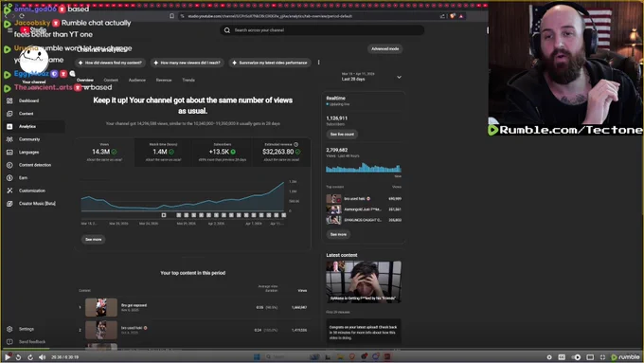Click the info icon beside Estimated revenue

[296, 144]
